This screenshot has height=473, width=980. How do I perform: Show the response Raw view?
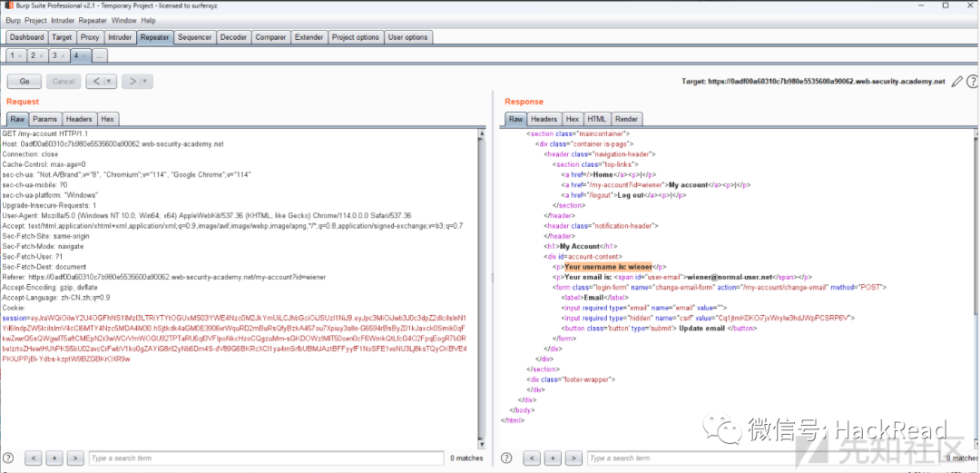click(515, 119)
